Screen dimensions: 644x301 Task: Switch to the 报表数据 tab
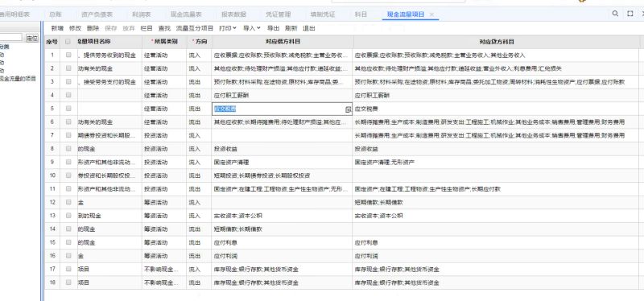[x=233, y=14]
